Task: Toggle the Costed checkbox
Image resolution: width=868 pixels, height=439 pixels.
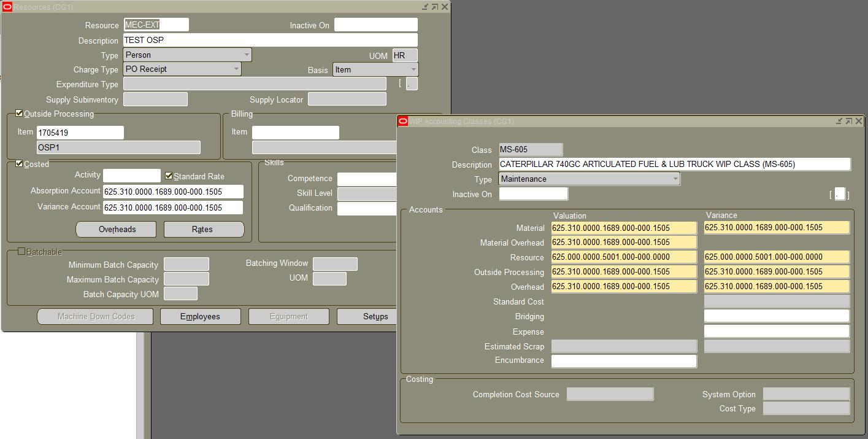Action: pyautogui.click(x=19, y=164)
